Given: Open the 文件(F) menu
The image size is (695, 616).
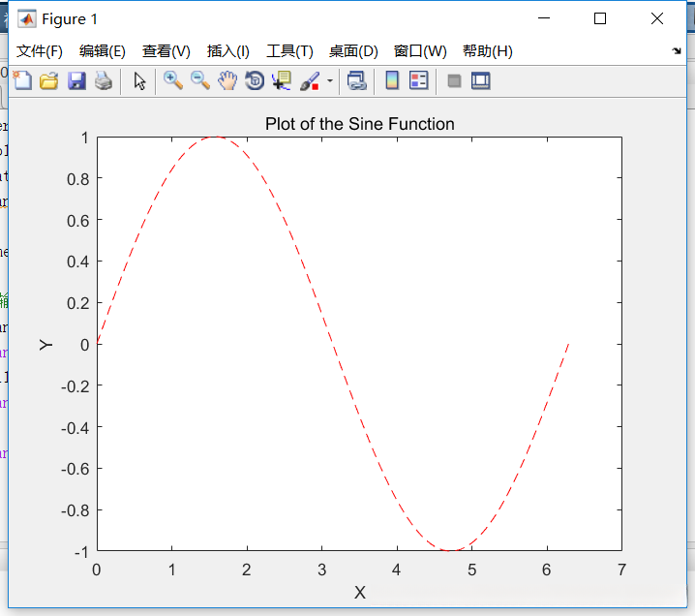Looking at the screenshot, I should coord(40,51).
